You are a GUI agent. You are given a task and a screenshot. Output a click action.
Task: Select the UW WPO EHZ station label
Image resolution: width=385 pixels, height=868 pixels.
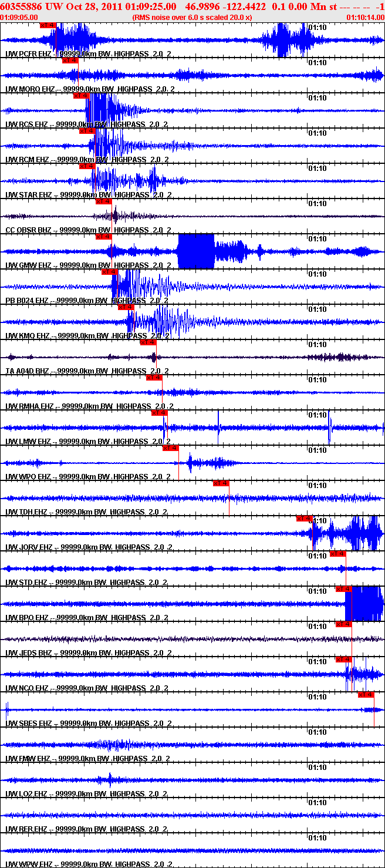tap(88, 477)
